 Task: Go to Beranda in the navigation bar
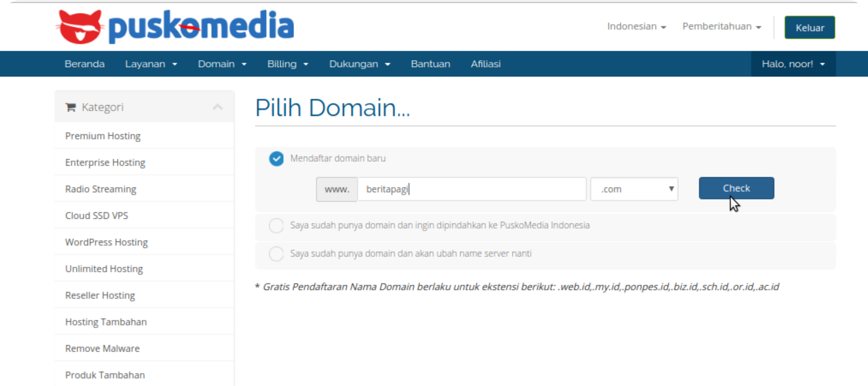[85, 64]
